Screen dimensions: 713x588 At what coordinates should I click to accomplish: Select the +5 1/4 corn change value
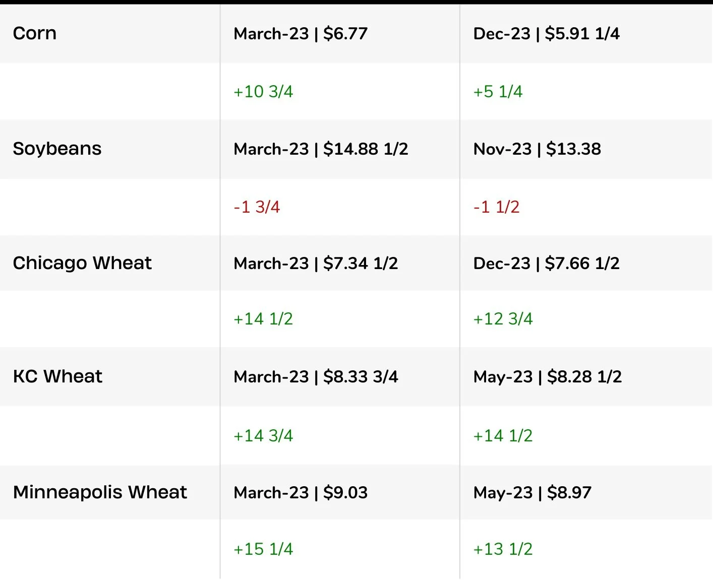pyautogui.click(x=498, y=92)
